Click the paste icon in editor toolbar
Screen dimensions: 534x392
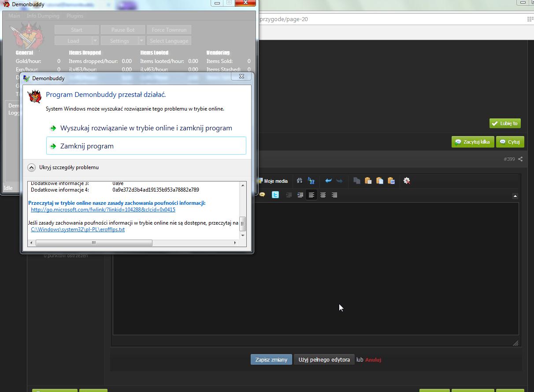[x=368, y=181]
